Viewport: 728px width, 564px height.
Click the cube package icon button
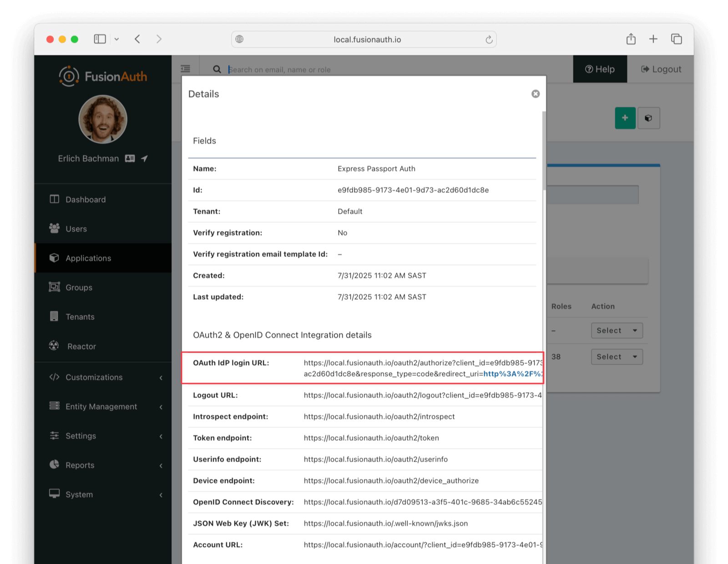point(649,118)
